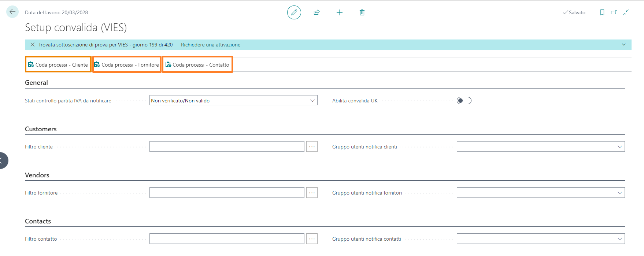Click the pencil edit icon

(x=294, y=12)
